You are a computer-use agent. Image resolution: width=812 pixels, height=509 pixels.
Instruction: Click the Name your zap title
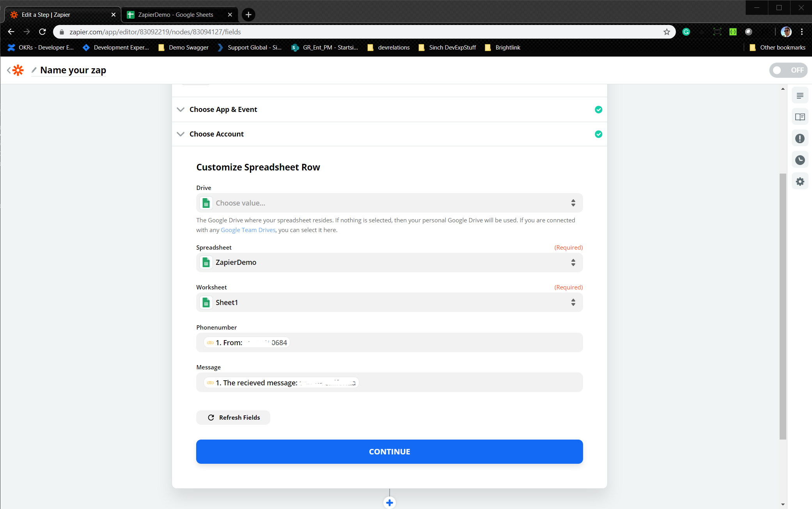(x=73, y=70)
